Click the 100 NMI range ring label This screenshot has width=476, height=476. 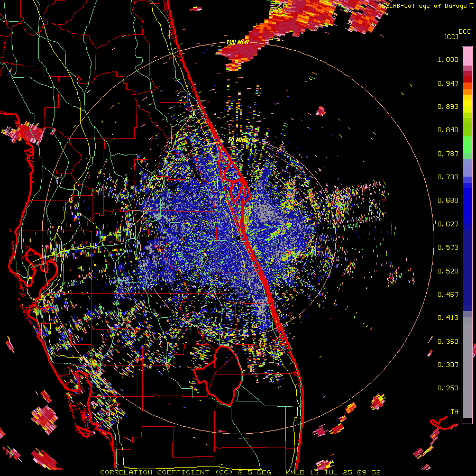237,42
